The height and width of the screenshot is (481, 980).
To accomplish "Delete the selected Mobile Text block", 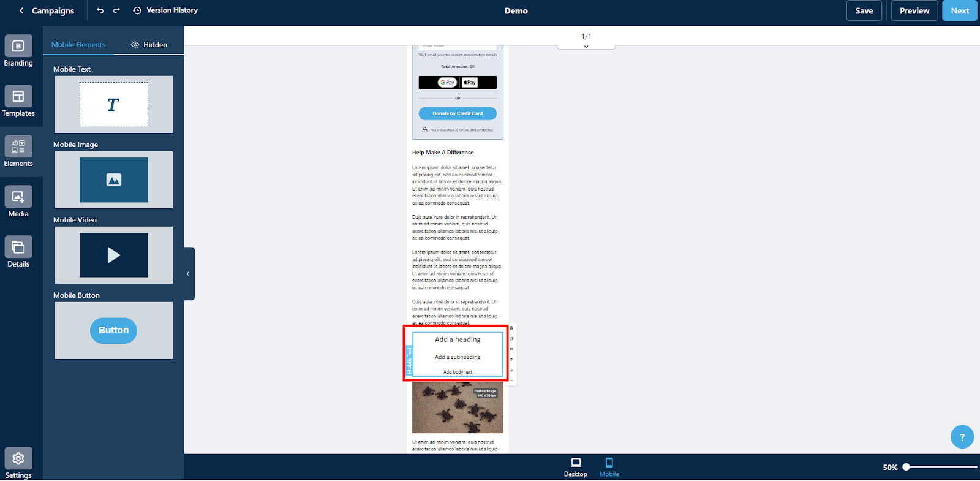I will (511, 328).
